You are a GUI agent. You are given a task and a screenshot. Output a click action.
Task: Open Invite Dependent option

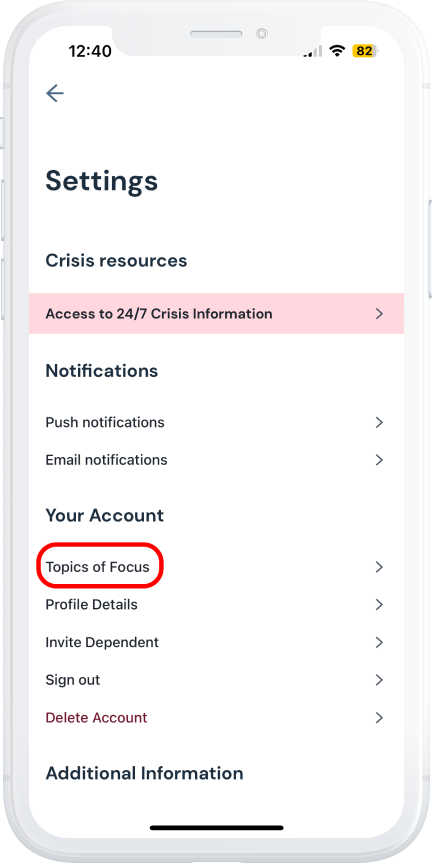pos(216,642)
